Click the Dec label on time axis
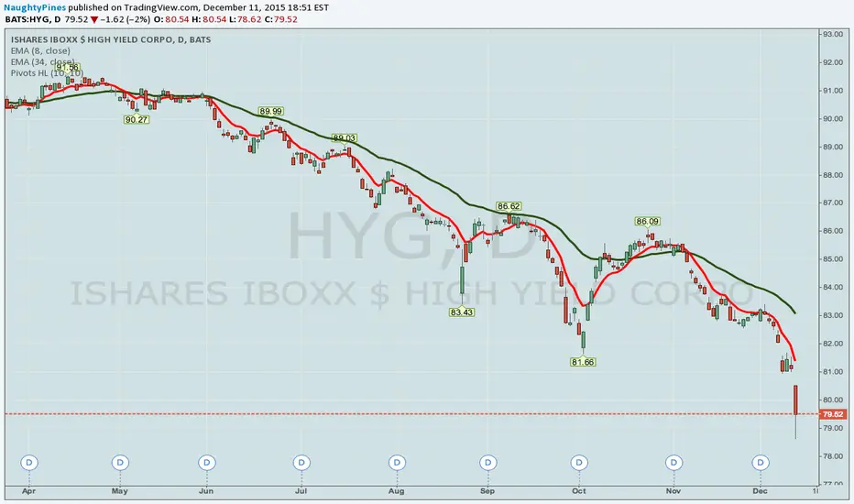 click(760, 491)
